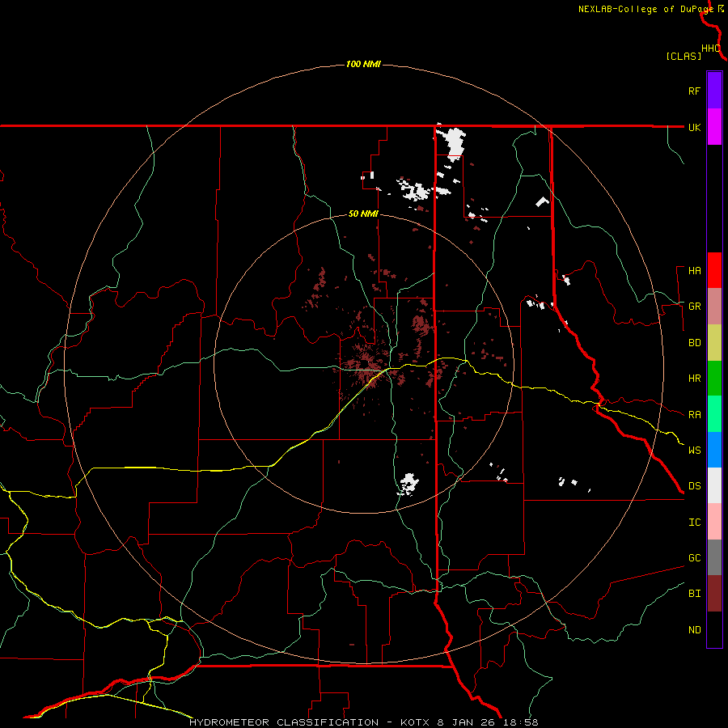
Task: Select the BI brown legend swatch
Action: pyautogui.click(x=714, y=594)
